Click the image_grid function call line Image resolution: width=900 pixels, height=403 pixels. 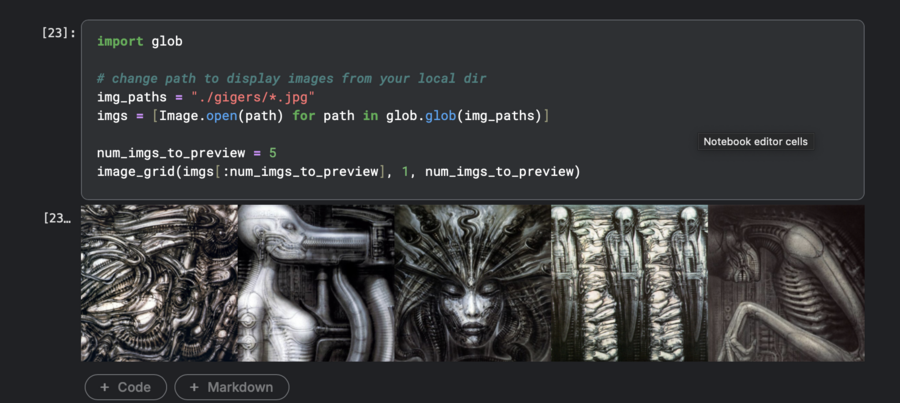coord(339,172)
